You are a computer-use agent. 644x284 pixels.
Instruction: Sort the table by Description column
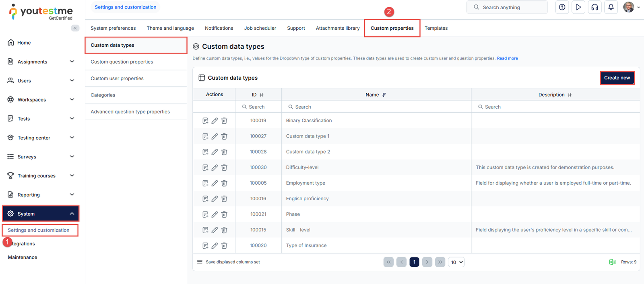point(570,95)
